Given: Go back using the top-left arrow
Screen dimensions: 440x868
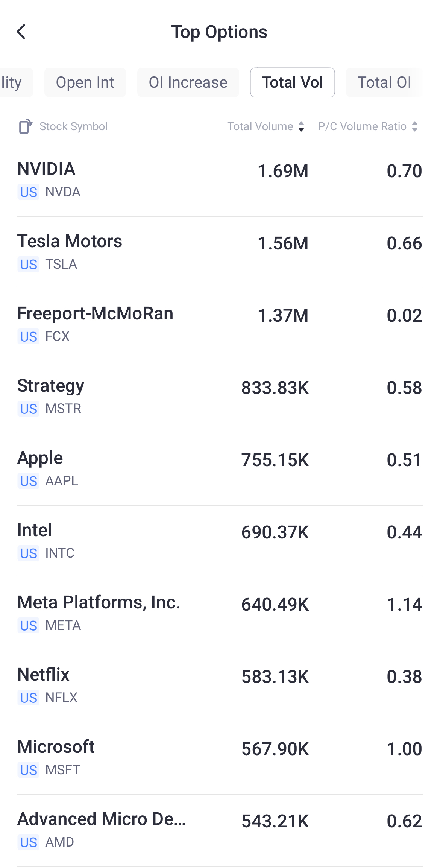Looking at the screenshot, I should coord(21,32).
